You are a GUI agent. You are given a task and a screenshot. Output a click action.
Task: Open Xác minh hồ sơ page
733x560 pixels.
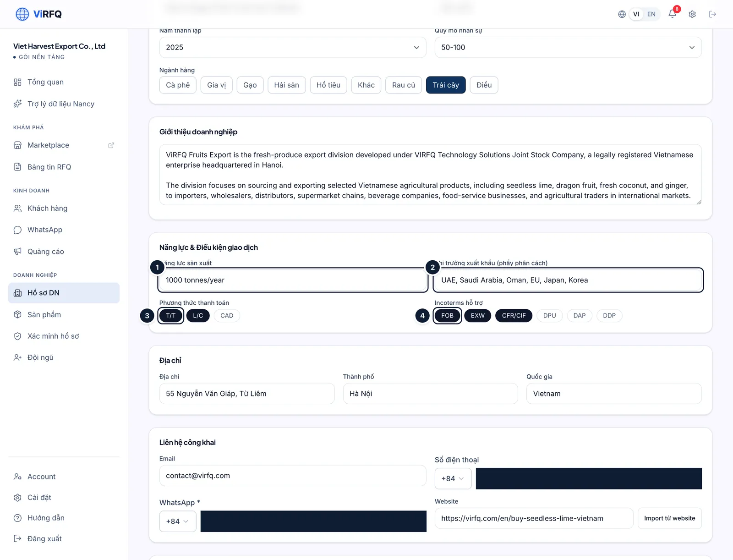(x=64, y=336)
